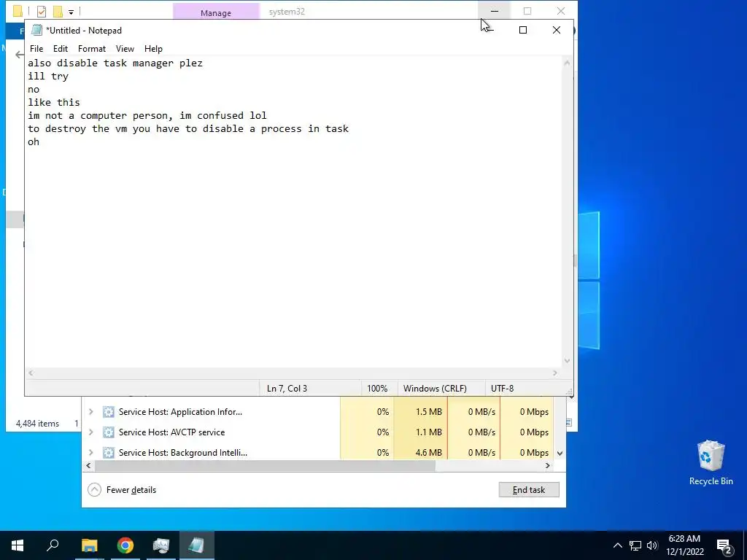
Task: Launch Google Chrome from taskbar
Action: 125,545
